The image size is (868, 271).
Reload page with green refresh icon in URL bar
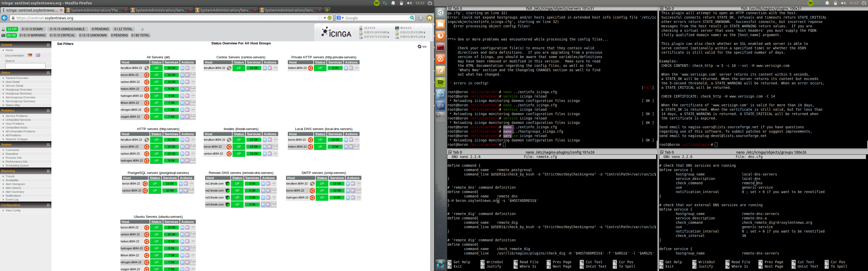click(x=330, y=18)
